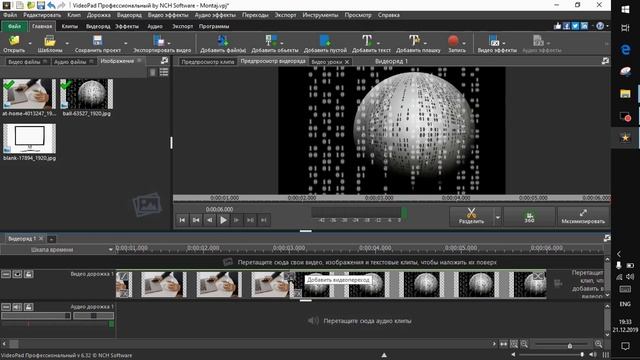The image size is (640, 360).
Task: Jump to start of sequence button
Action: (182, 220)
